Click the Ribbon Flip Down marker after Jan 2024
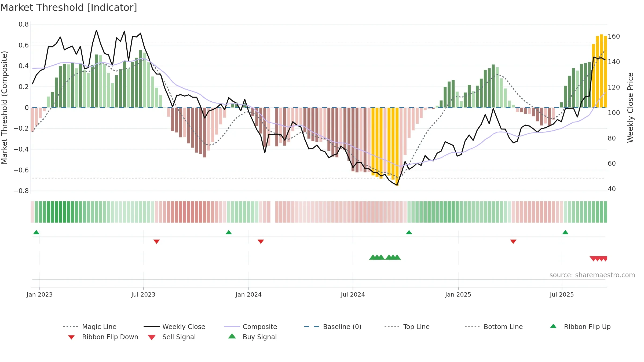Image resolution: width=644 pixels, height=362 pixels. [x=261, y=242]
